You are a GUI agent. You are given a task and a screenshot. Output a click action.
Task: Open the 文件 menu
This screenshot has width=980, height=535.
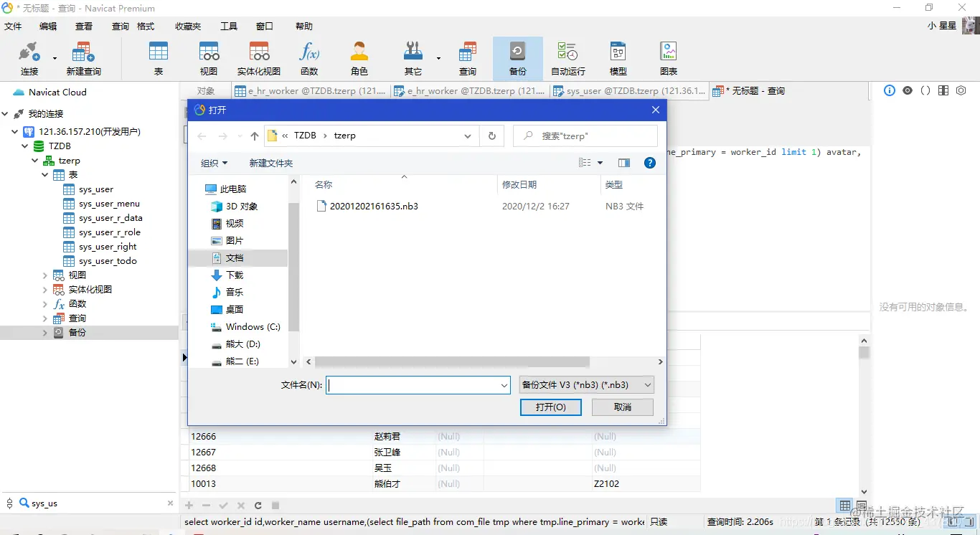[x=13, y=26]
